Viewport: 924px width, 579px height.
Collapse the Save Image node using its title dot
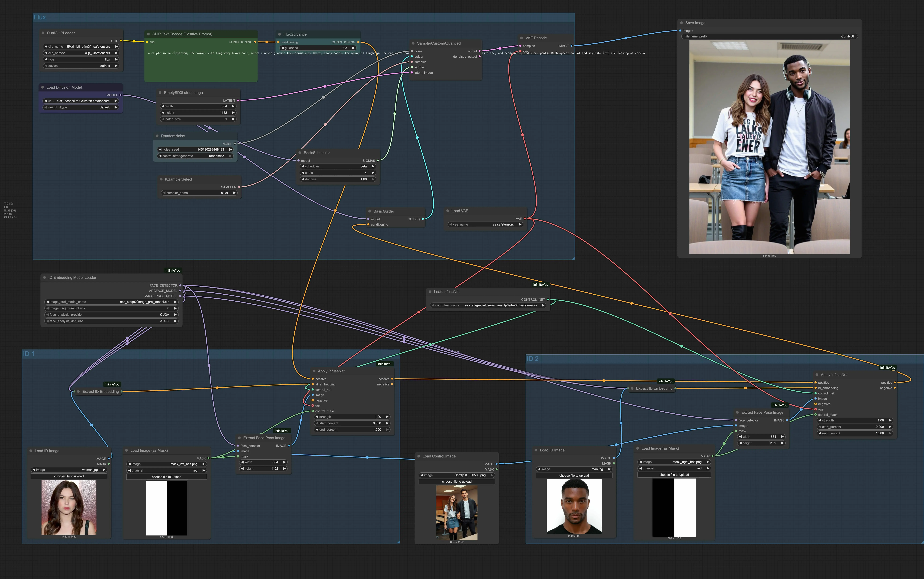pyautogui.click(x=681, y=23)
